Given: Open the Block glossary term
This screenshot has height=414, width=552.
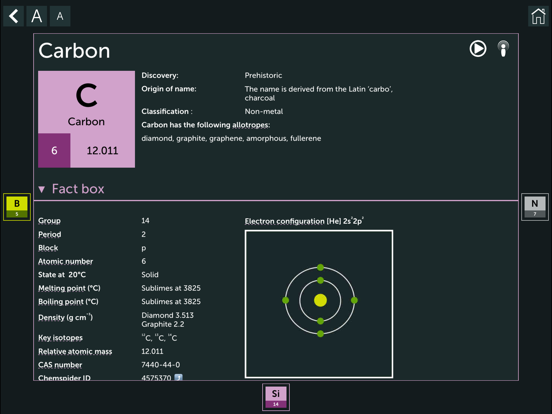Looking at the screenshot, I should [48, 248].
